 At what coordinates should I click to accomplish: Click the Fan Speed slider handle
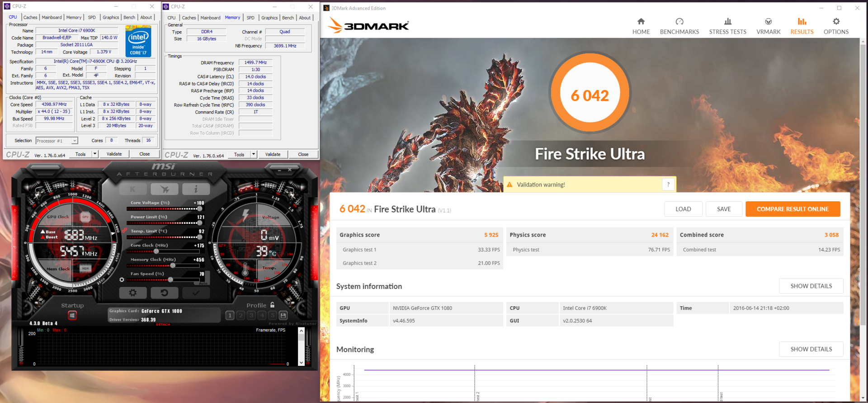[x=170, y=280]
